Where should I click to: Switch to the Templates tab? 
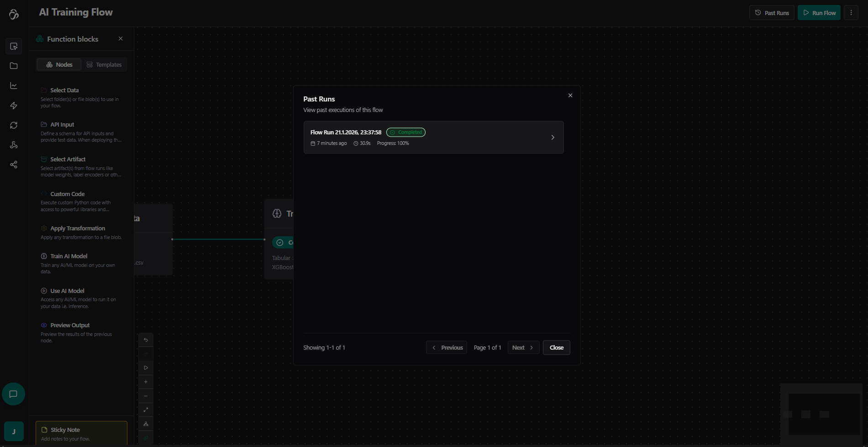(104, 65)
